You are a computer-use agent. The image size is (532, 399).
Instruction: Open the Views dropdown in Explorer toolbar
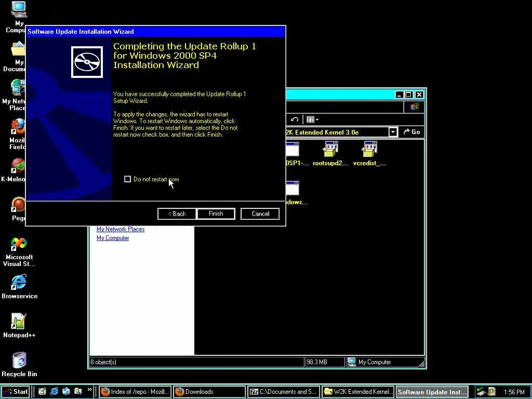312,119
